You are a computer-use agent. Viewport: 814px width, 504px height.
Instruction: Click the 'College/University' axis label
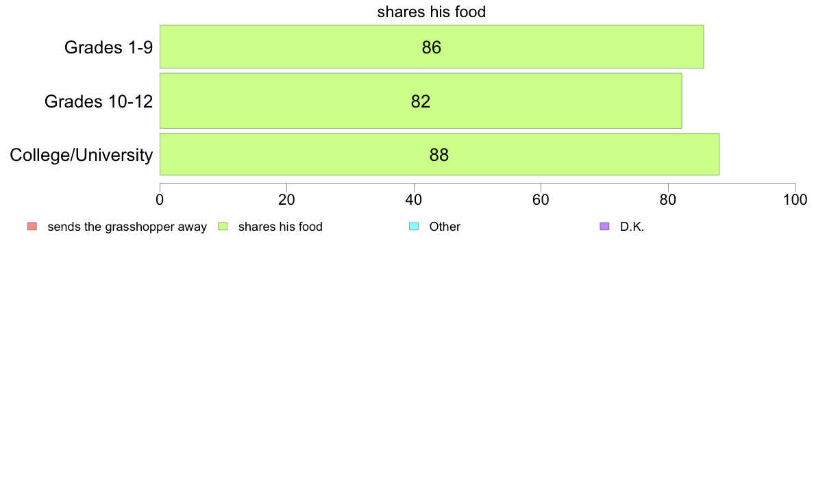(x=82, y=155)
